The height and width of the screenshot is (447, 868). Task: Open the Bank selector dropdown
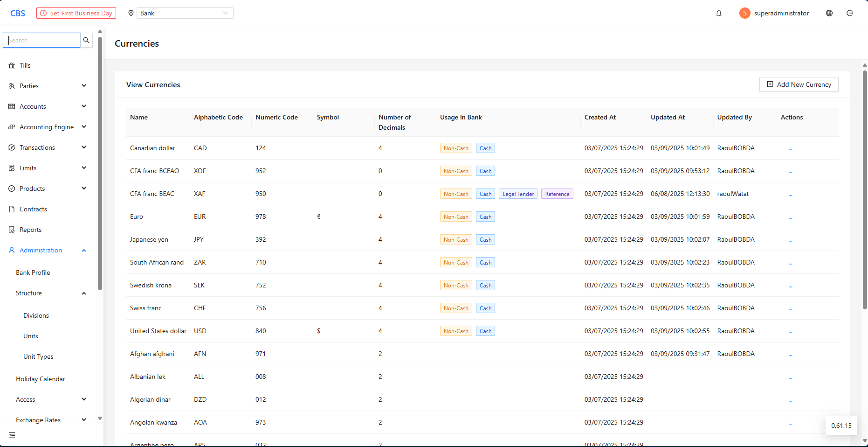(185, 13)
